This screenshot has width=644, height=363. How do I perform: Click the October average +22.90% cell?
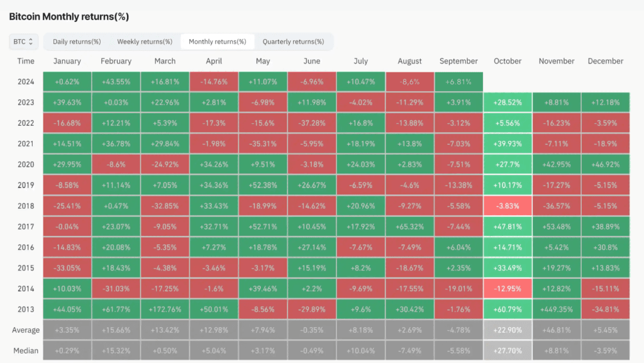click(508, 330)
